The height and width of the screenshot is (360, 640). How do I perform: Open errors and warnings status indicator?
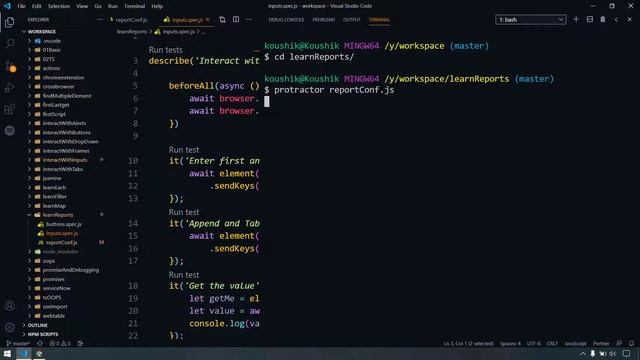click(x=60, y=343)
